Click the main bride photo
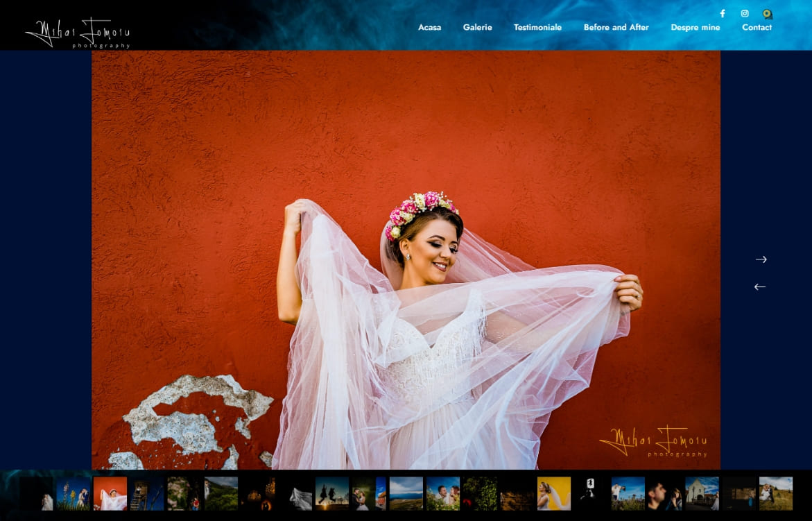812x521 pixels. (406, 259)
